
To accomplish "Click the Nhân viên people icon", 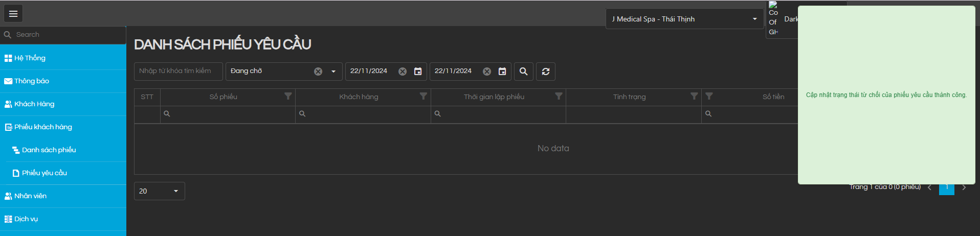I will (8, 196).
